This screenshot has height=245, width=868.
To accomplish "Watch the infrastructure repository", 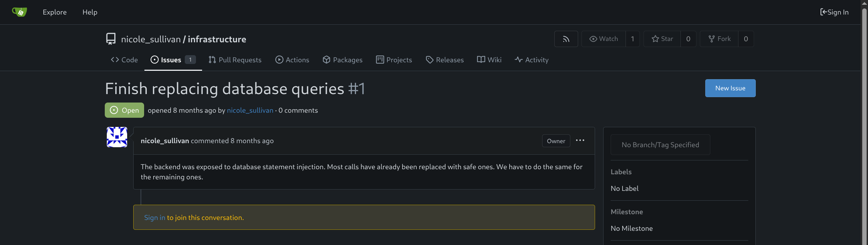I will pos(604,39).
